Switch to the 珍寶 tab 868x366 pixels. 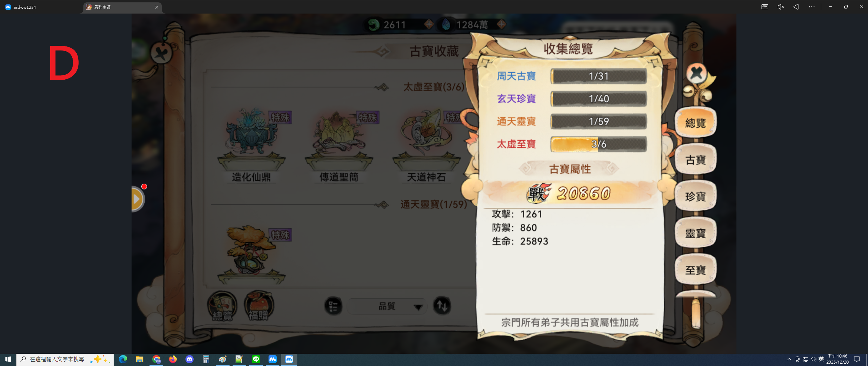click(695, 196)
